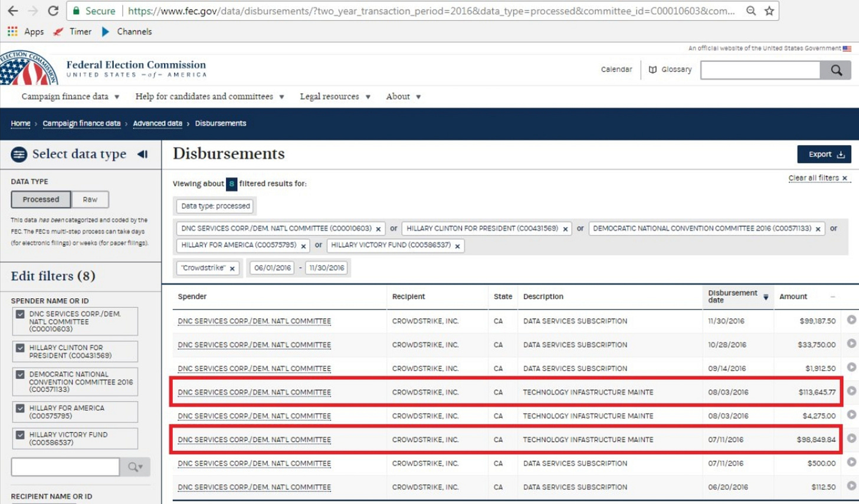Viewport: 859px width, 504px height.
Task: Click the FEC seal logo
Action: click(x=28, y=68)
